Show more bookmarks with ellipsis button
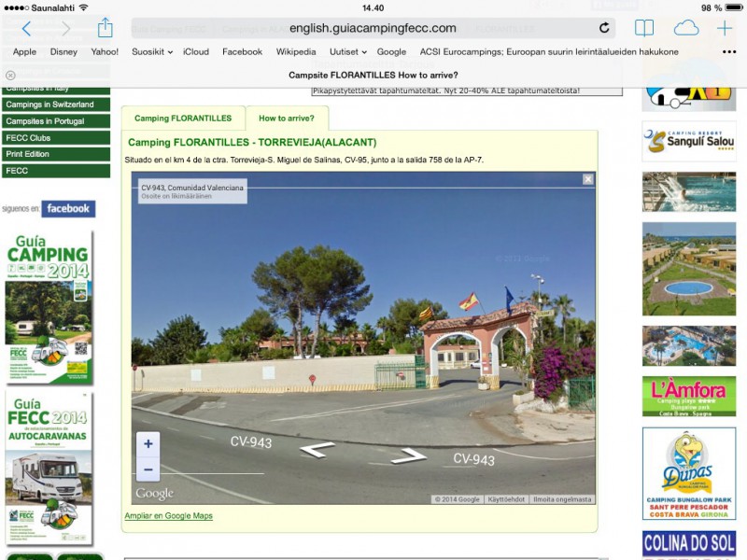 click(729, 52)
